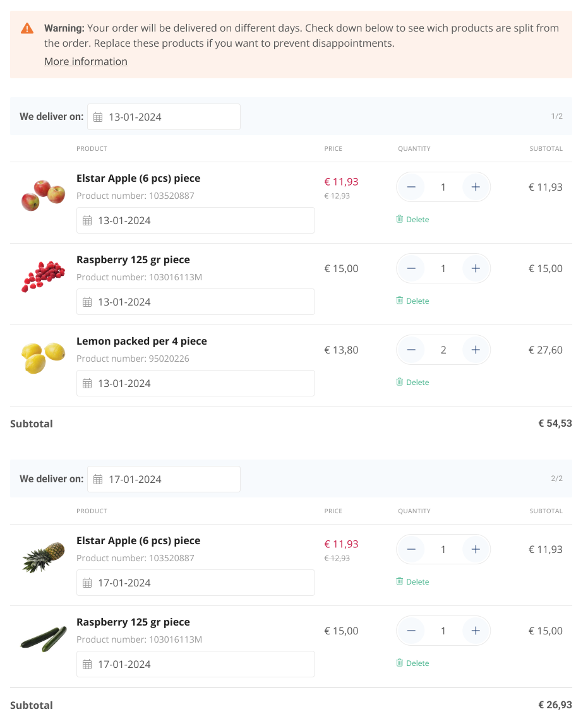This screenshot has height=719, width=588.
Task: Click trash icon for first Raspberry item
Action: click(399, 301)
